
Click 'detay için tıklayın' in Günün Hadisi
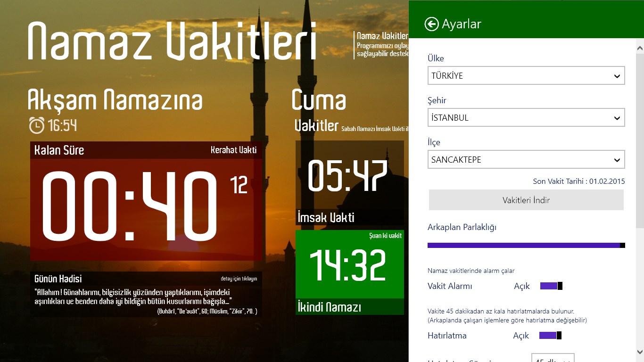pos(239,279)
